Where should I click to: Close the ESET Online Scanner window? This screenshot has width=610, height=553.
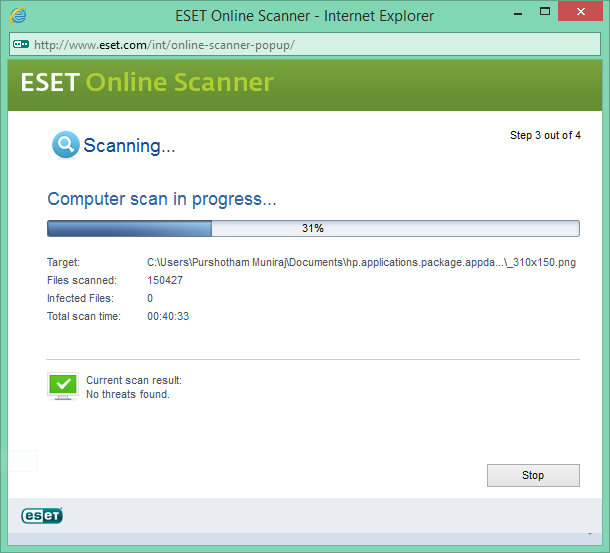pos(580,11)
